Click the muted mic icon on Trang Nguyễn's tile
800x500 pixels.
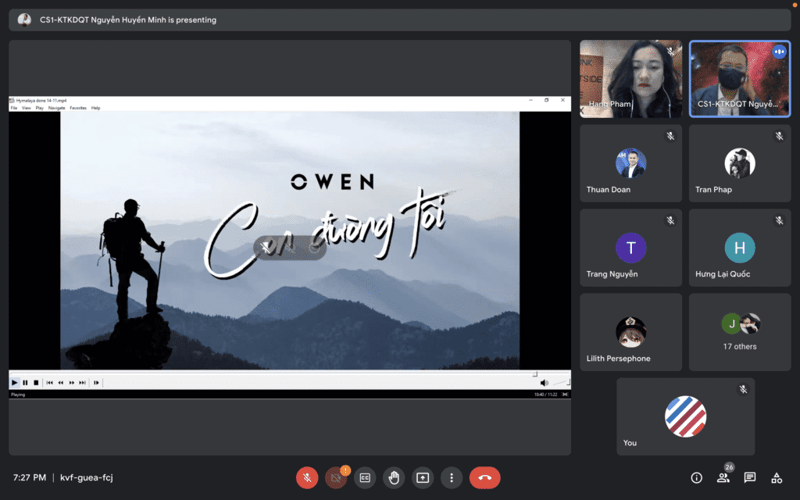coord(670,220)
